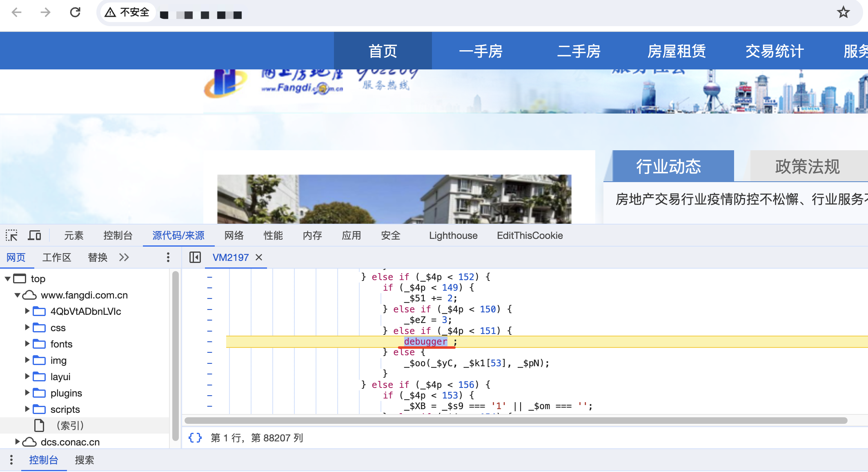The height and width of the screenshot is (472, 868).
Task: Show more navigator tabs chevron
Action: point(124,257)
